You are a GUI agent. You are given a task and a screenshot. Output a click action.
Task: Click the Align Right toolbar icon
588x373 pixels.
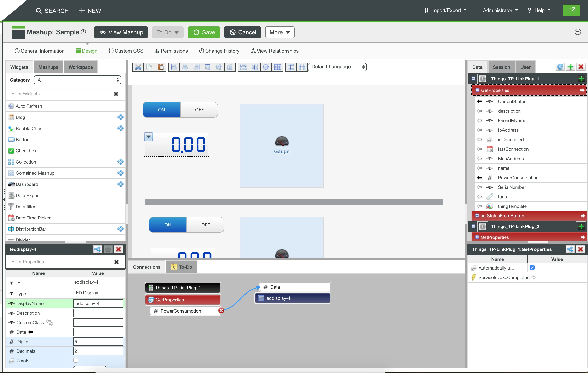click(x=196, y=67)
